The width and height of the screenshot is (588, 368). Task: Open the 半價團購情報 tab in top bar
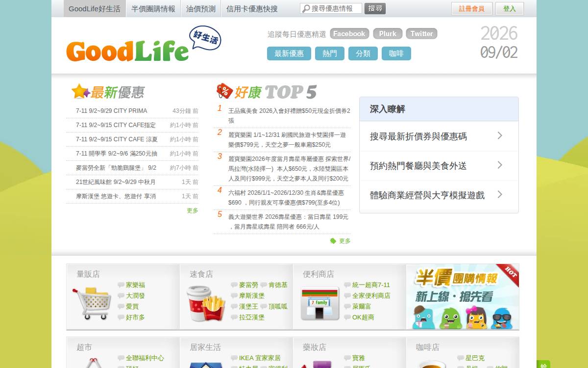(x=153, y=9)
